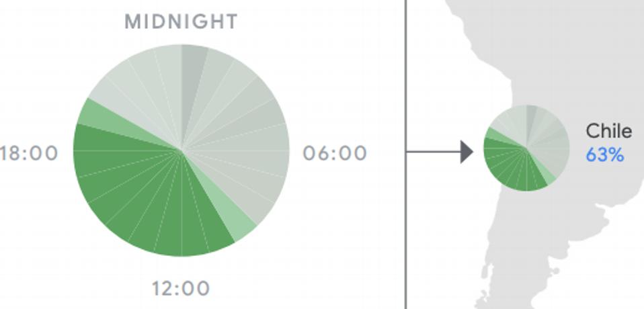The height and width of the screenshot is (309, 644).
Task: Select the small Chile pie chart on map
Action: pyautogui.click(x=526, y=148)
